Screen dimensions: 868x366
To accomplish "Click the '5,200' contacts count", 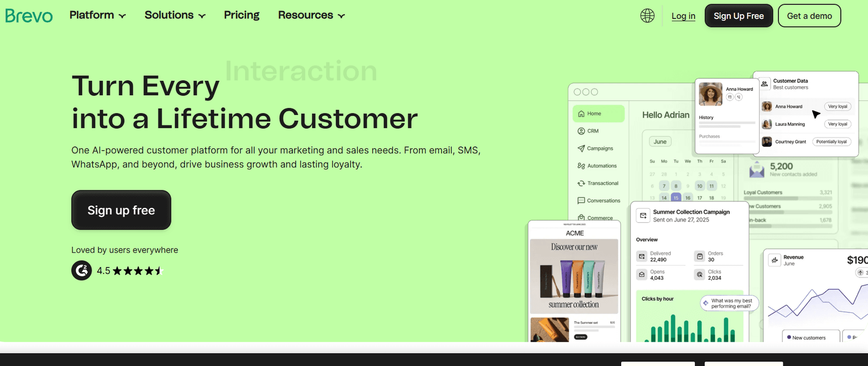I will (781, 166).
